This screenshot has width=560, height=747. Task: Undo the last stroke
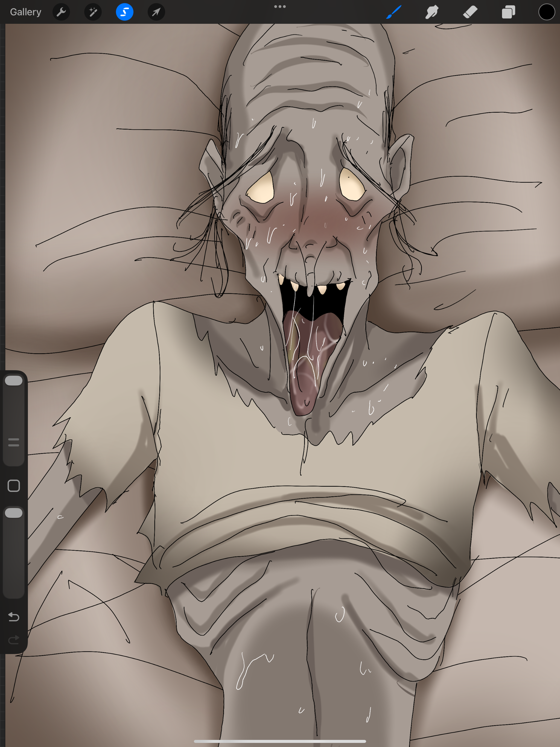pos(14,617)
